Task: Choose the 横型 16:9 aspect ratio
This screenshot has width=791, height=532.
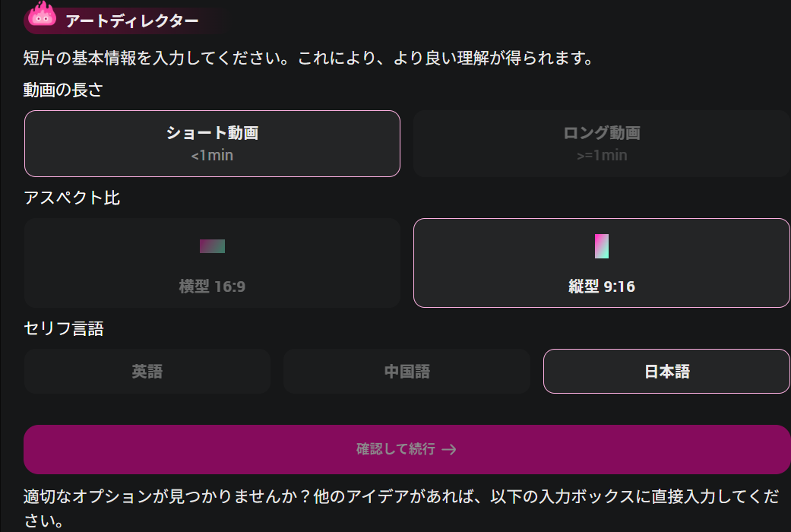Action: [212, 262]
